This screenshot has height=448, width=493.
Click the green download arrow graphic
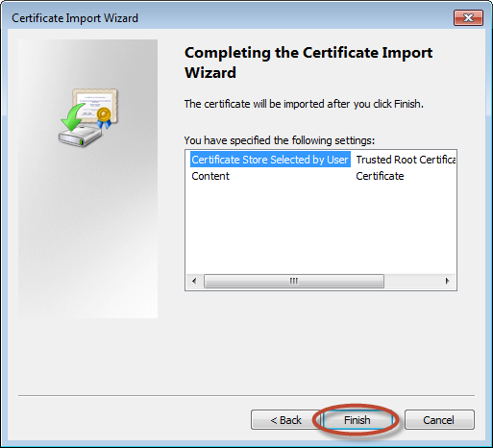(x=73, y=116)
